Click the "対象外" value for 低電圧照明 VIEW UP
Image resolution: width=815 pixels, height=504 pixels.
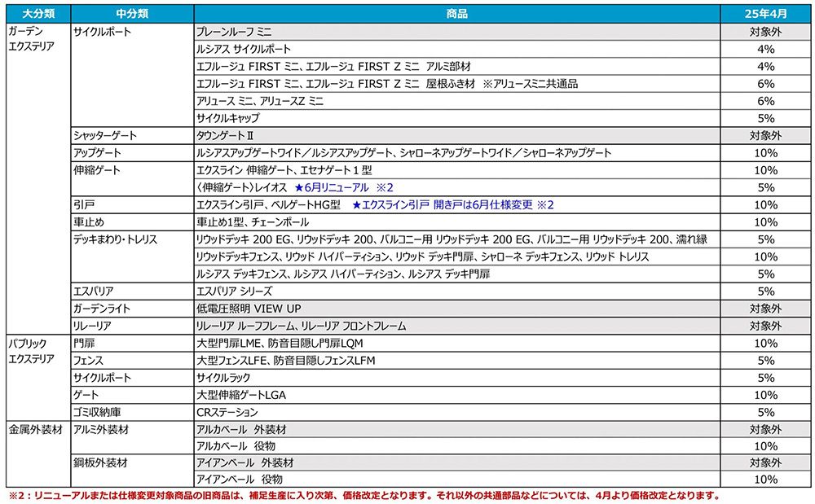[765, 309]
